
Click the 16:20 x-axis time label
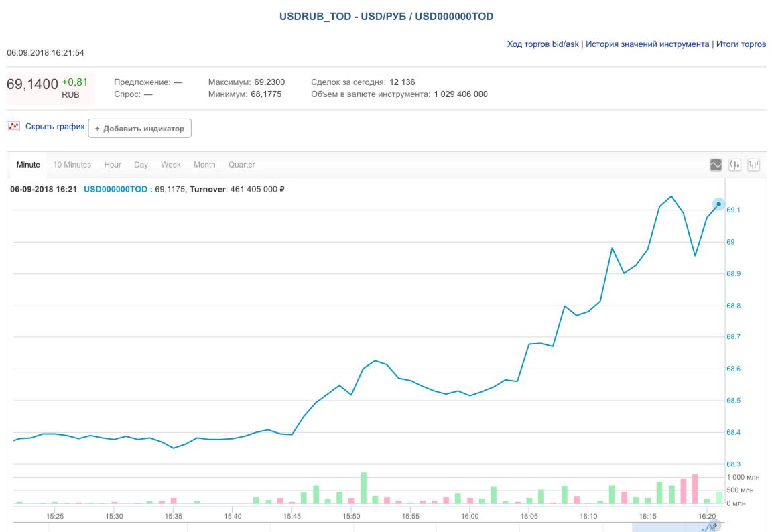707,516
